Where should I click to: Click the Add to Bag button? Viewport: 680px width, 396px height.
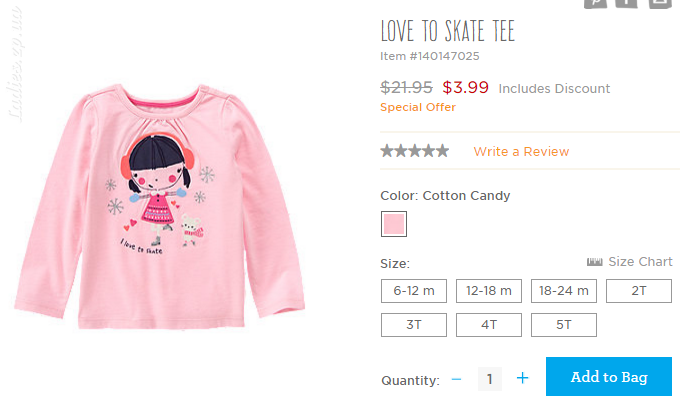click(609, 376)
